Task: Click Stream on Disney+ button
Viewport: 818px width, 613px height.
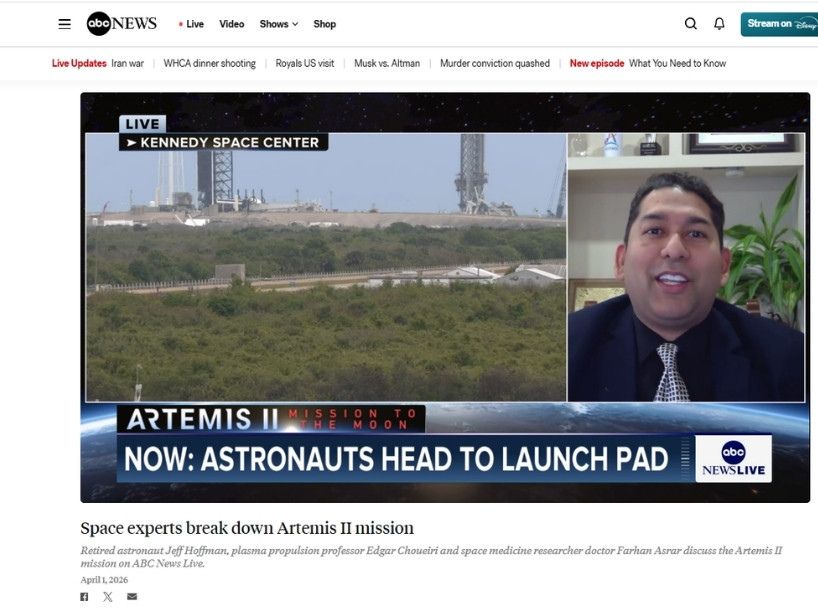Action: tap(779, 24)
